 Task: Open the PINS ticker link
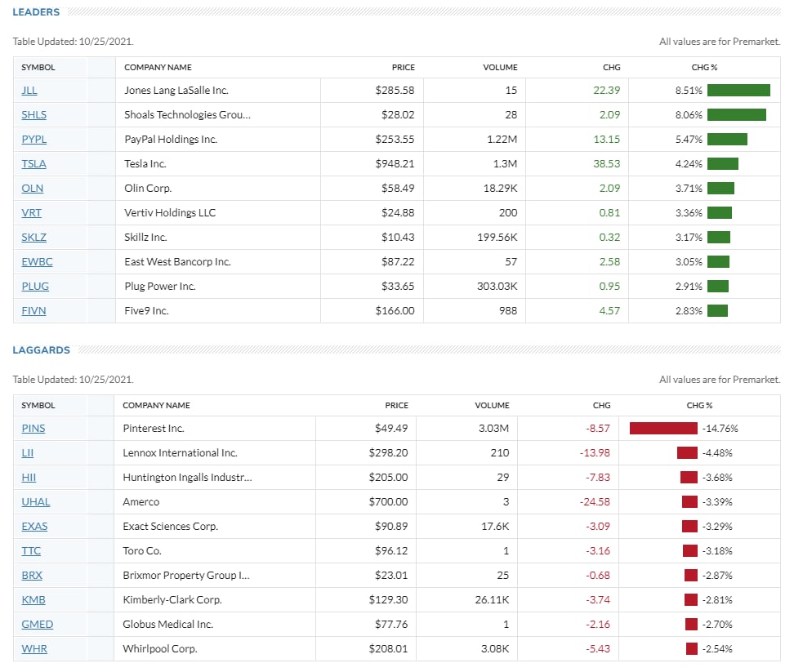click(x=33, y=429)
